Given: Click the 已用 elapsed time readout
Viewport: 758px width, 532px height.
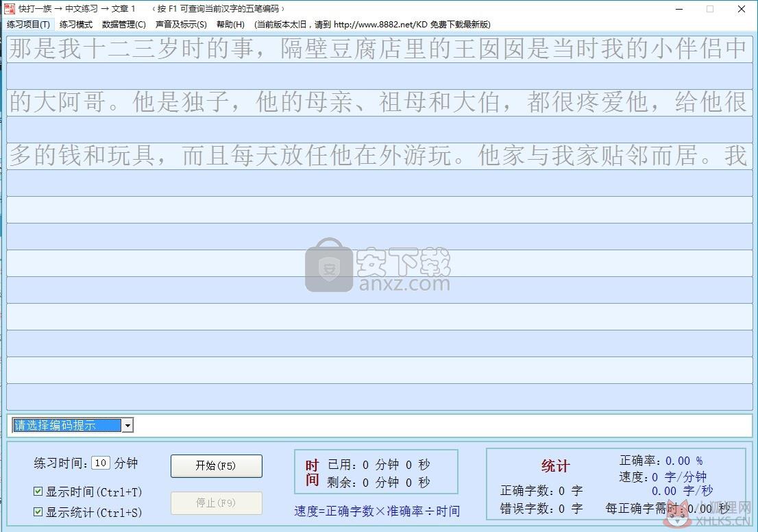Looking at the screenshot, I should tap(378, 465).
